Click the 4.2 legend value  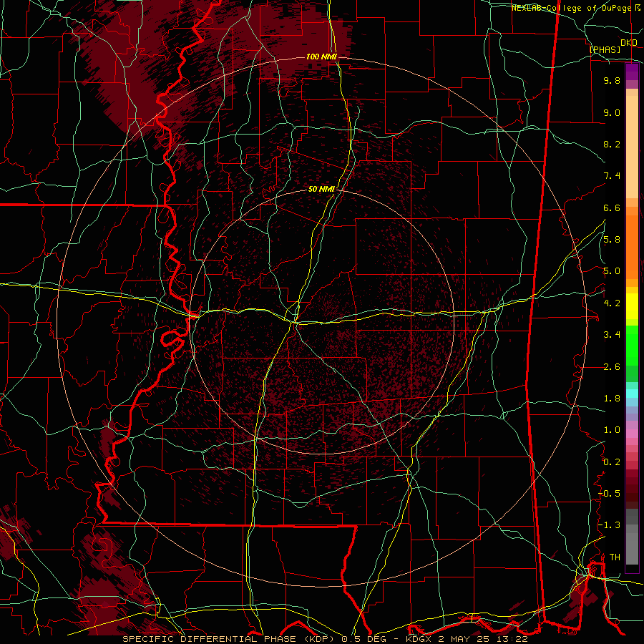coord(612,303)
